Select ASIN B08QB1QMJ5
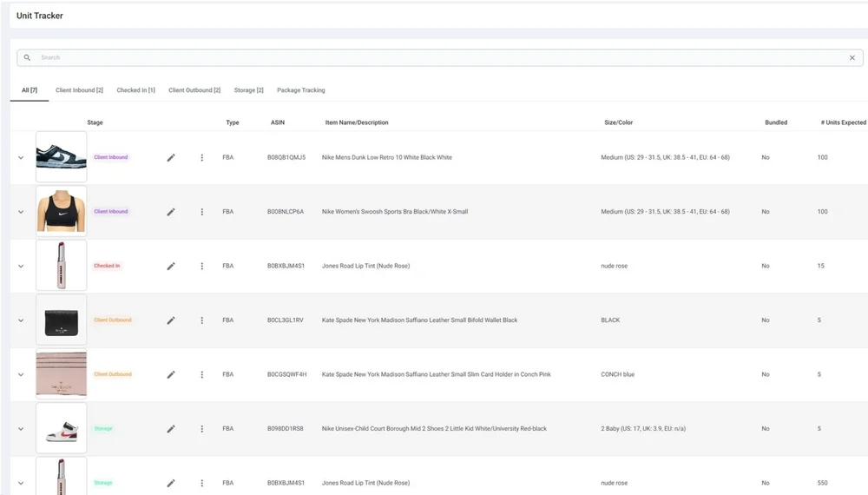868x495 pixels. [x=286, y=157]
